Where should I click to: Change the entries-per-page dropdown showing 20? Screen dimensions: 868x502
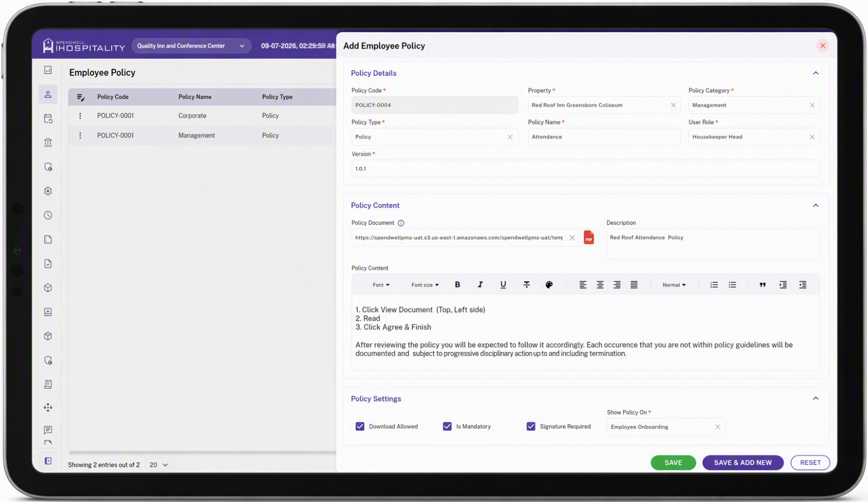pyautogui.click(x=159, y=465)
